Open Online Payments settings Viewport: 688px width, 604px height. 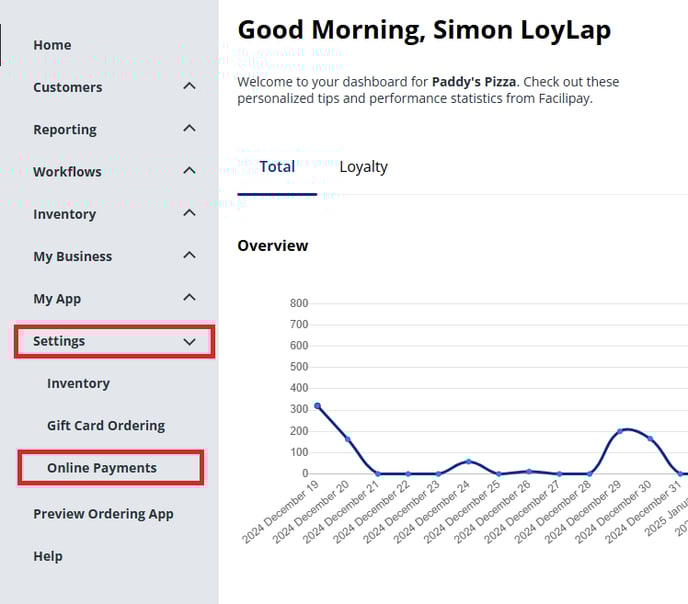point(102,468)
